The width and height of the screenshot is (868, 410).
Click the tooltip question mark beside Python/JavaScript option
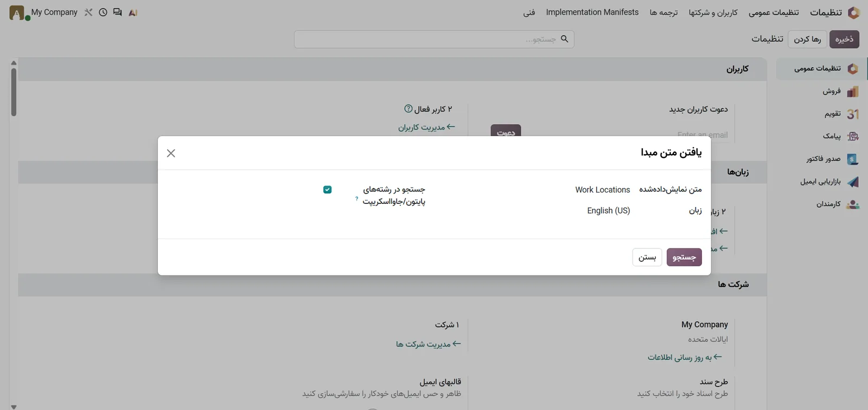(x=356, y=198)
